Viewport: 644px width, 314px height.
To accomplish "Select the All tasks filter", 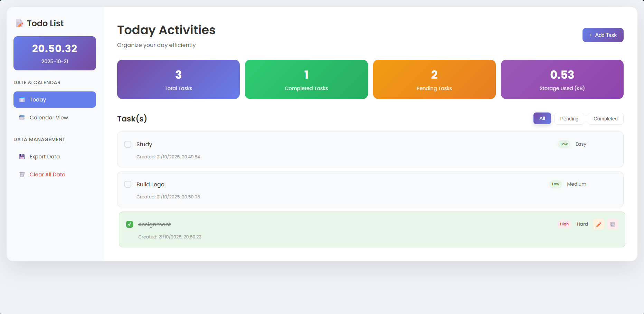I will pos(542,118).
